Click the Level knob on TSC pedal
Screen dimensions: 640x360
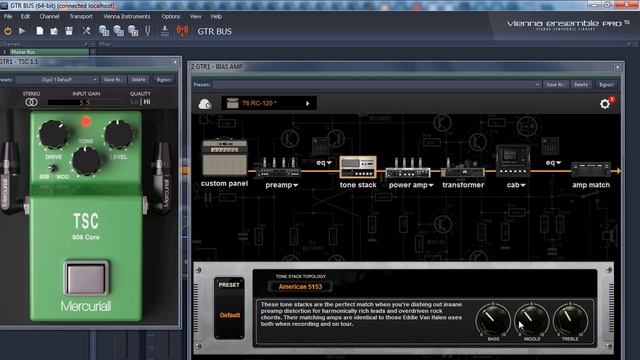[118, 134]
